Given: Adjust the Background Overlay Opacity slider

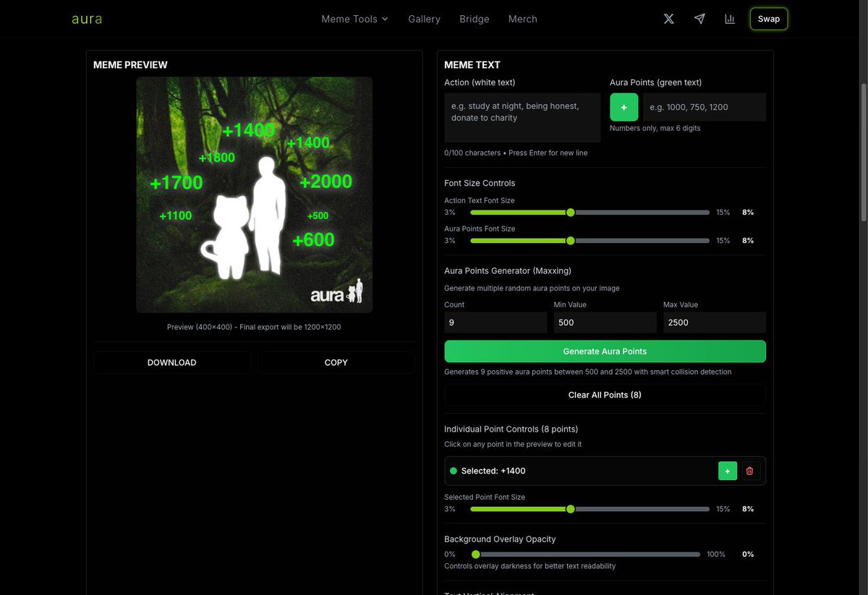Looking at the screenshot, I should pos(585,555).
